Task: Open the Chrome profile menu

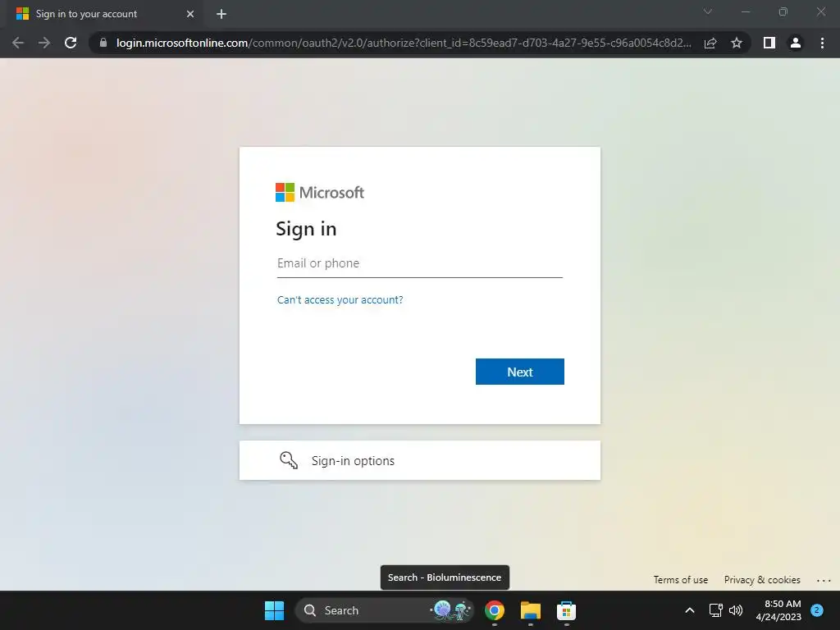Action: click(x=796, y=43)
